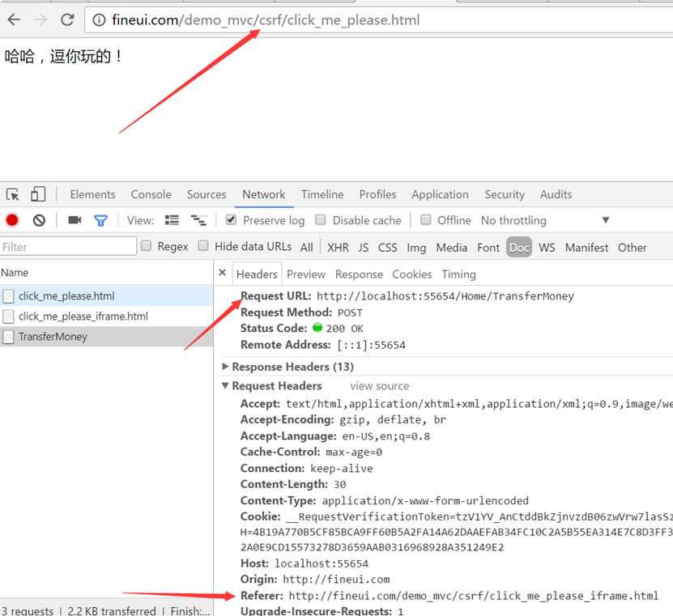
Task: Open the Elements tab
Action: (92, 195)
